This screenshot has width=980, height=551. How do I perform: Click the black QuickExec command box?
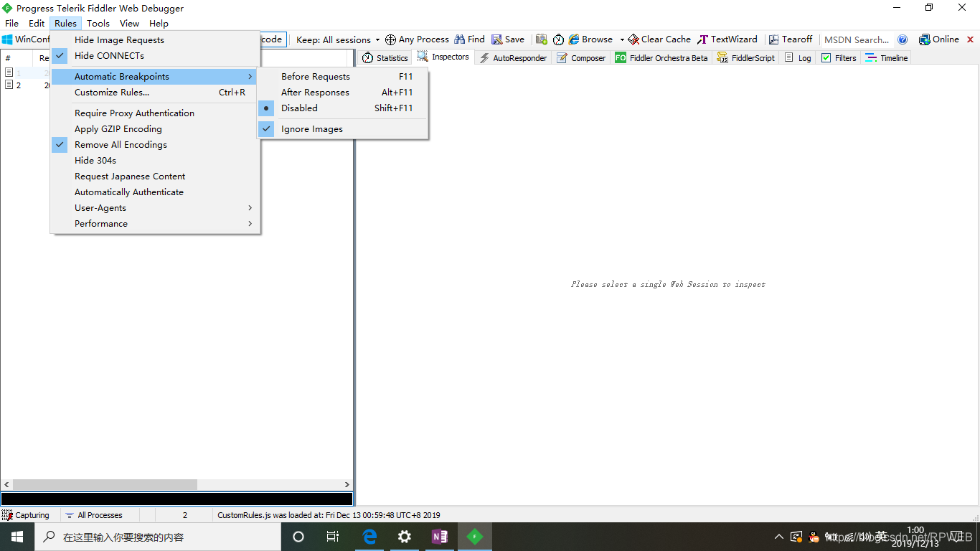click(176, 499)
